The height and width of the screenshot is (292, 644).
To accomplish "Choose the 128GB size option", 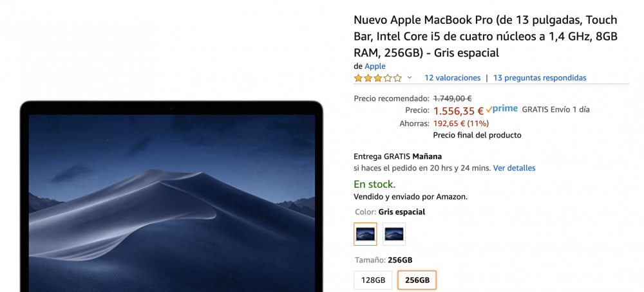I will [373, 280].
